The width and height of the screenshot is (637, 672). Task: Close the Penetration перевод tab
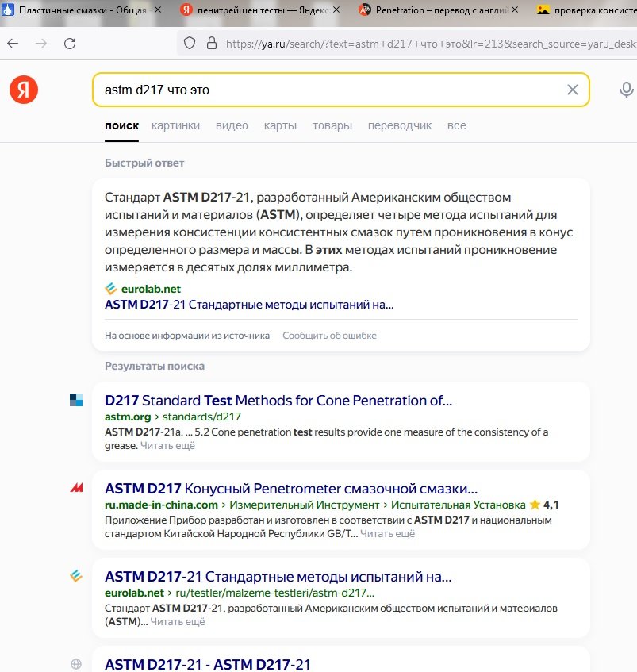click(515, 10)
